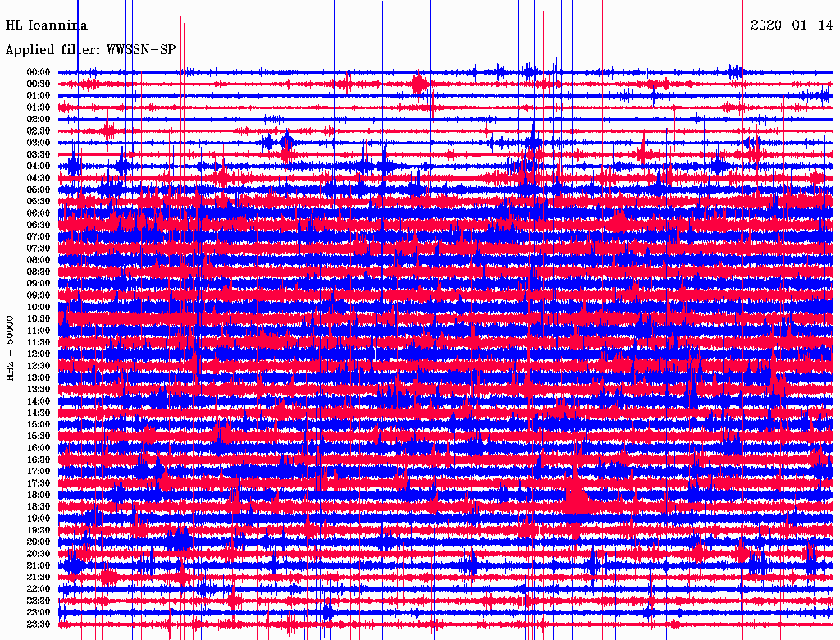Screen dimensions: 840x640
Task: Select the 00:30 time label
Action: [38, 84]
